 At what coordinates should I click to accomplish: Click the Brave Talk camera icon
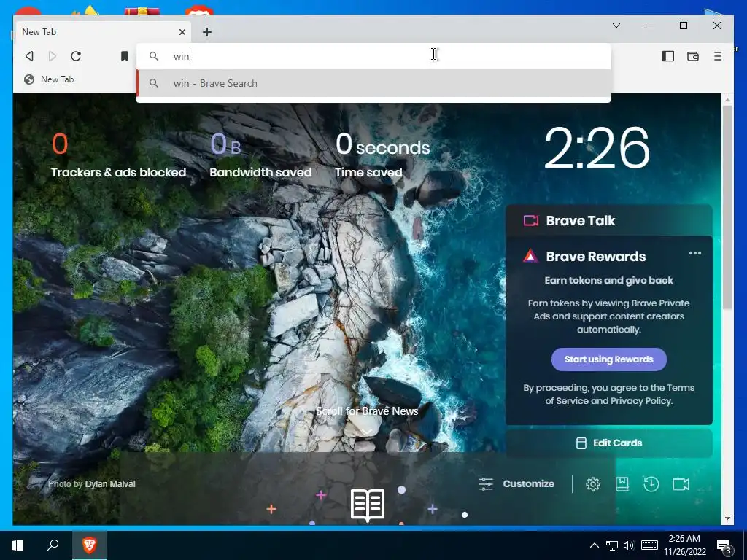click(x=531, y=220)
